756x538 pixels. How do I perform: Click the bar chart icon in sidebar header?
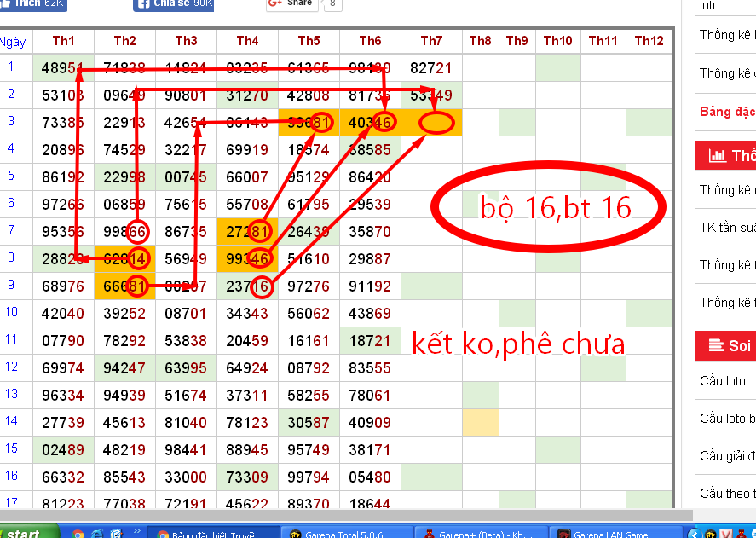(x=718, y=156)
